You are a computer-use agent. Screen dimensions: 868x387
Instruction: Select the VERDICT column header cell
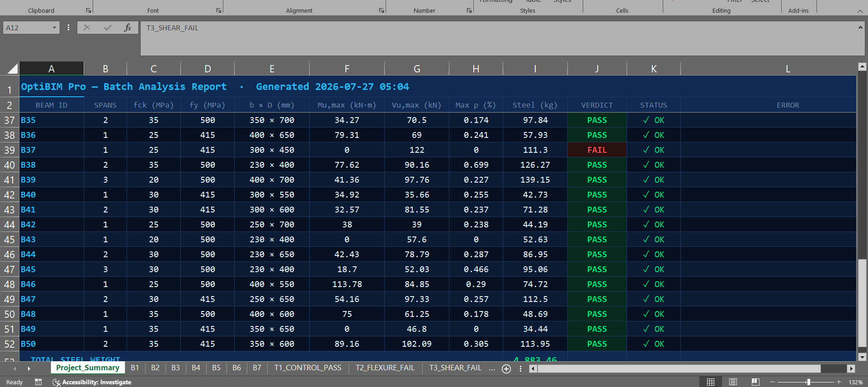tap(597, 105)
